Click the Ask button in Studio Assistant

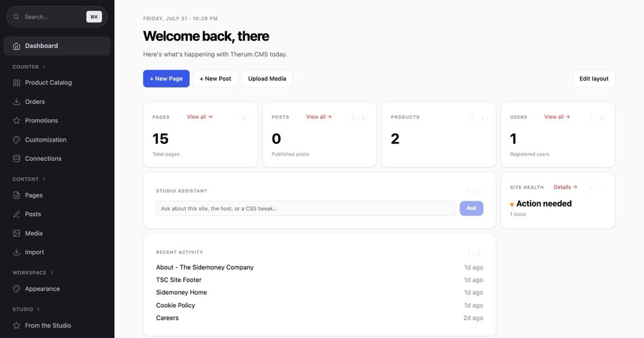[x=471, y=208]
